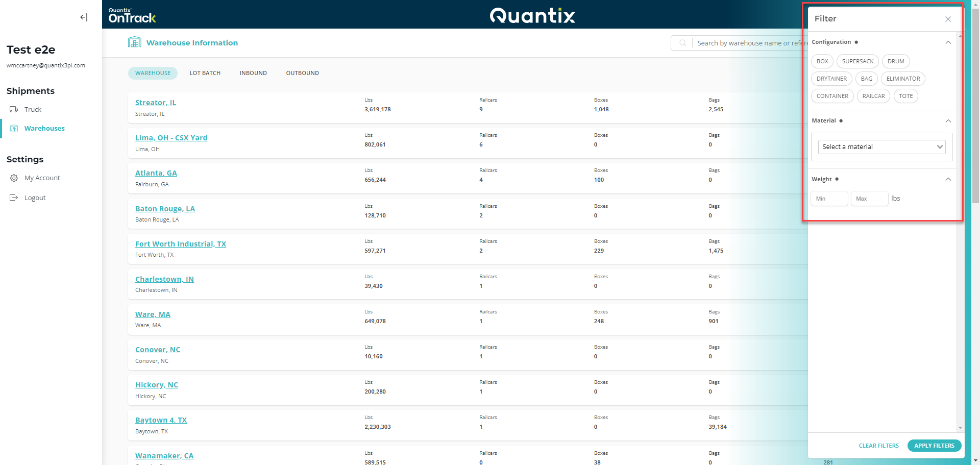Image resolution: width=980 pixels, height=465 pixels.
Task: Click the search magnifier icon
Action: coord(682,43)
